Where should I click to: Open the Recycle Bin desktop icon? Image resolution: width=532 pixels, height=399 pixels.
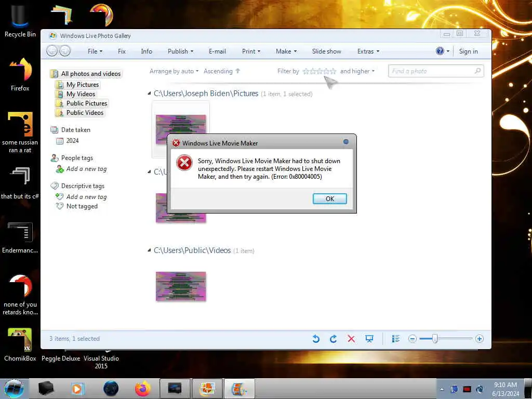click(20, 21)
